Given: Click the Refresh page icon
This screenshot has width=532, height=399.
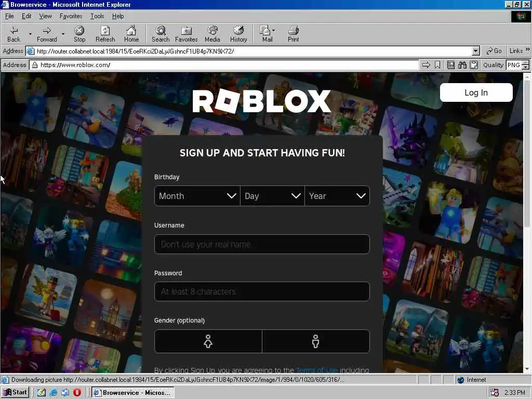Looking at the screenshot, I should pos(105,31).
